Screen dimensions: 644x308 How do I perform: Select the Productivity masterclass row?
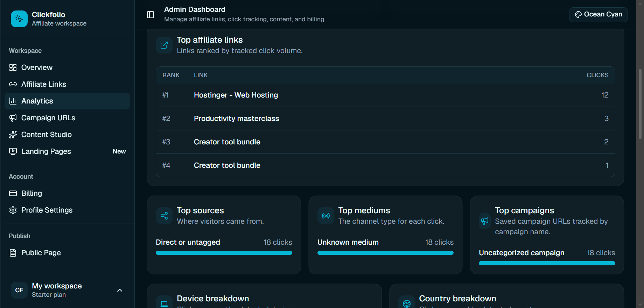tap(385, 119)
